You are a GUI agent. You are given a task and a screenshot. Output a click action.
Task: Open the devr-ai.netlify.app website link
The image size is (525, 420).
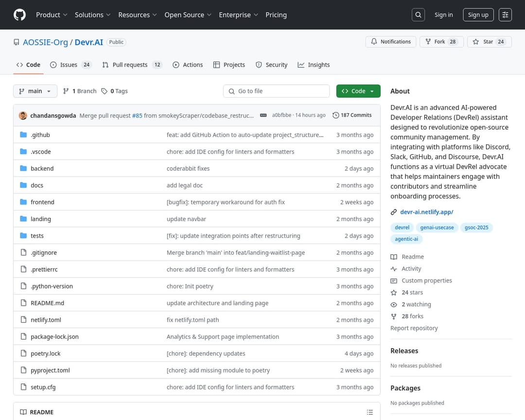[427, 212]
